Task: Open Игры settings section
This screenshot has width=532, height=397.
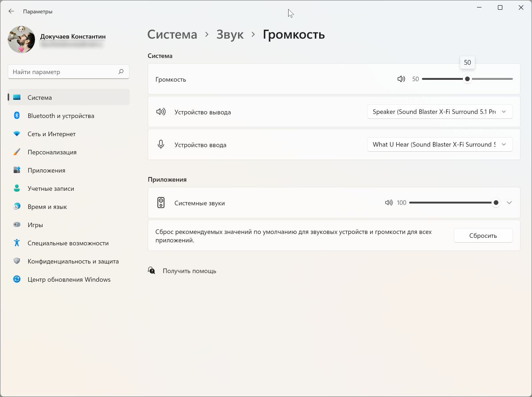Action: pyautogui.click(x=35, y=225)
